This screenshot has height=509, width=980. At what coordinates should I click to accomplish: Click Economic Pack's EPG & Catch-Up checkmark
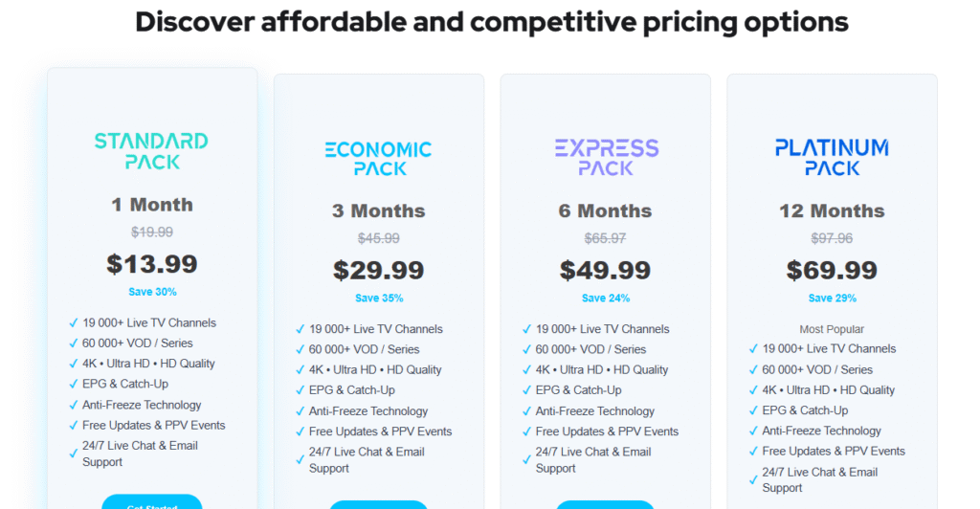[301, 390]
